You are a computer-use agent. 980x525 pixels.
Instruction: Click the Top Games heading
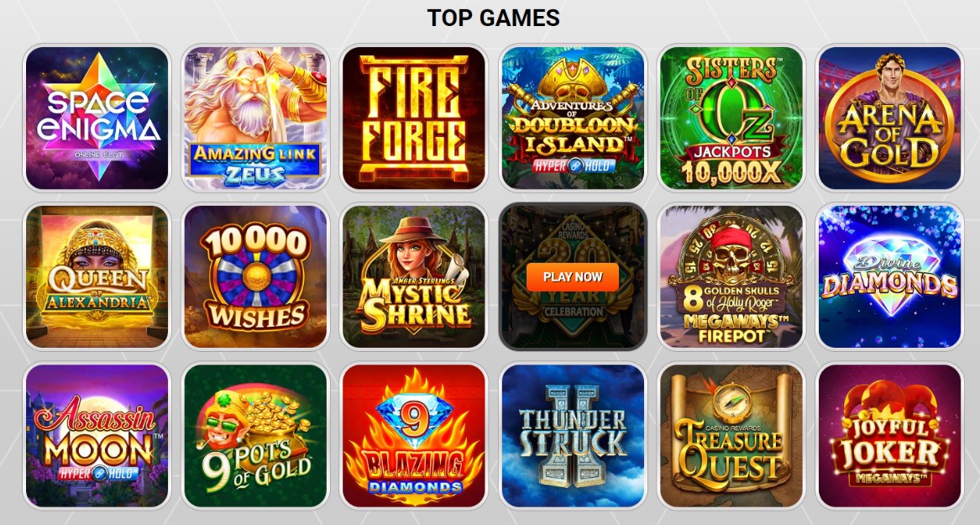click(x=493, y=18)
